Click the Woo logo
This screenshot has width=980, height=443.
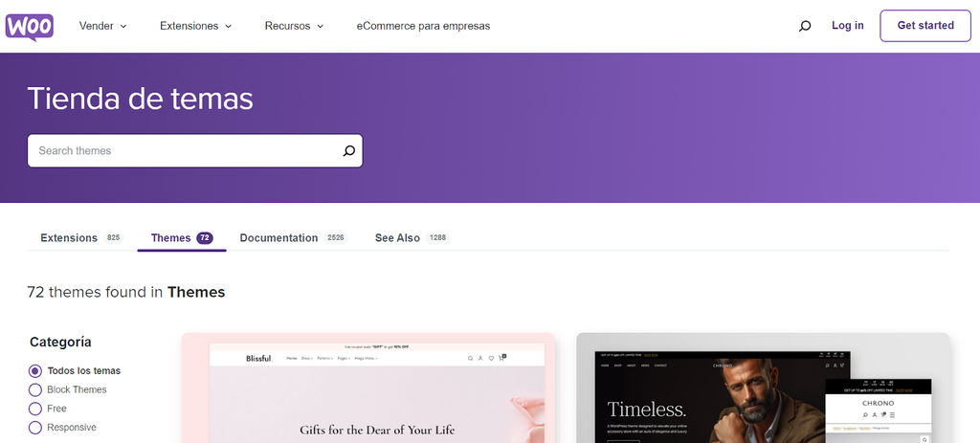pos(30,27)
